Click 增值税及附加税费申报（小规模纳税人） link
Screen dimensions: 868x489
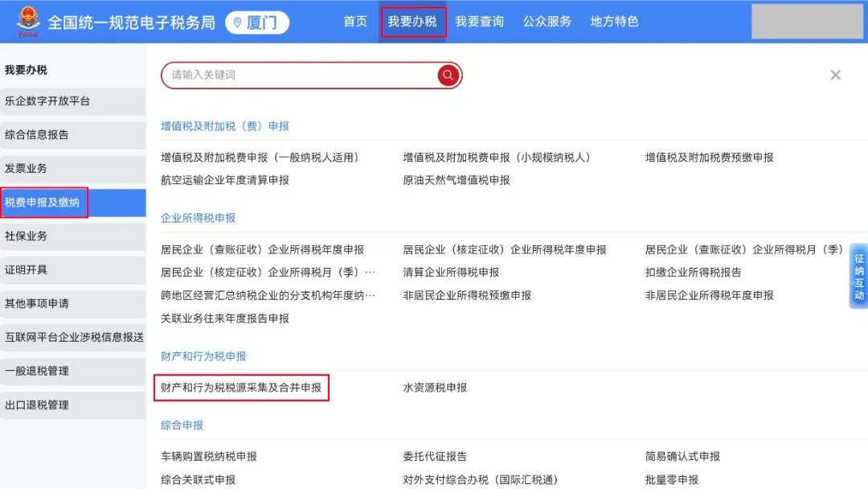pos(497,158)
